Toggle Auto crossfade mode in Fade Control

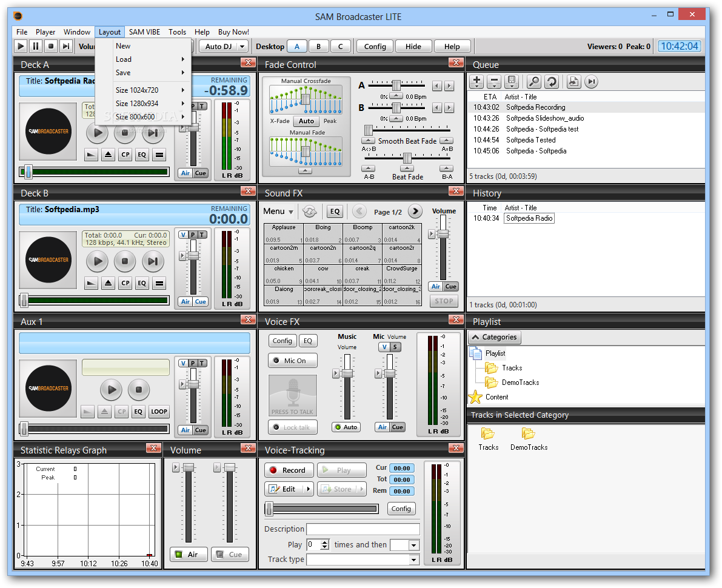click(306, 121)
